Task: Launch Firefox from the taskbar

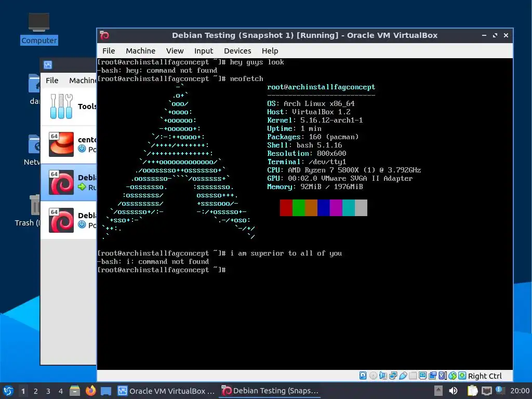Action: 90,391
